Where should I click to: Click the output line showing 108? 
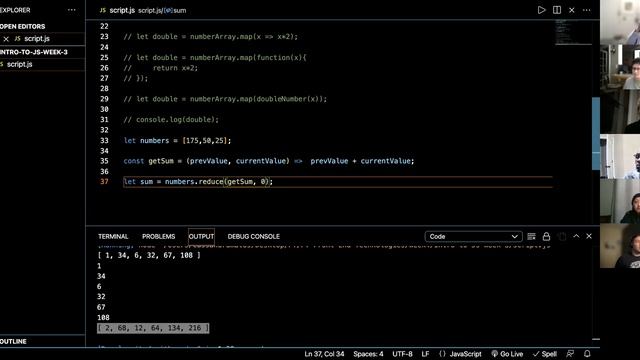pyautogui.click(x=103, y=318)
